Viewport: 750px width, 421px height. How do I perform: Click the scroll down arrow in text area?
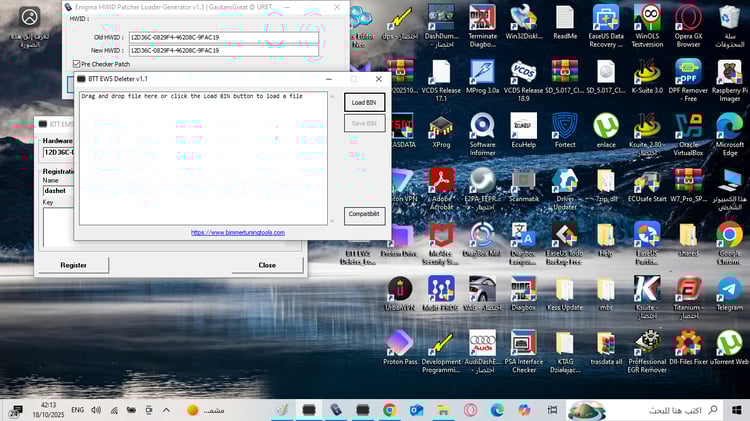pyautogui.click(x=332, y=221)
